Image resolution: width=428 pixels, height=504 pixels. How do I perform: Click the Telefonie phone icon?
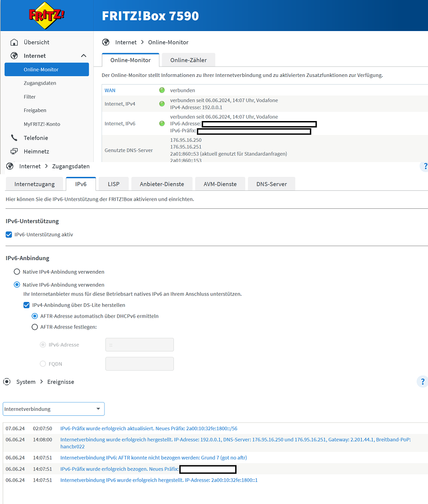[14, 138]
